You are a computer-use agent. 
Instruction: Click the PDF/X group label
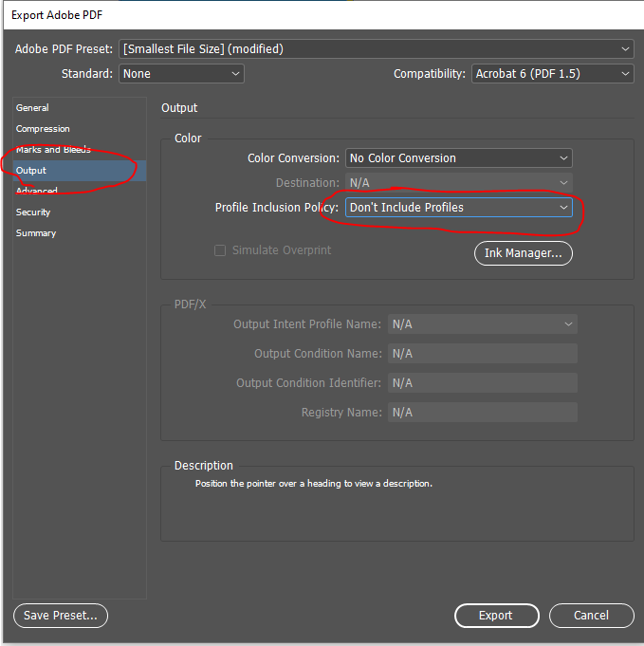[190, 305]
